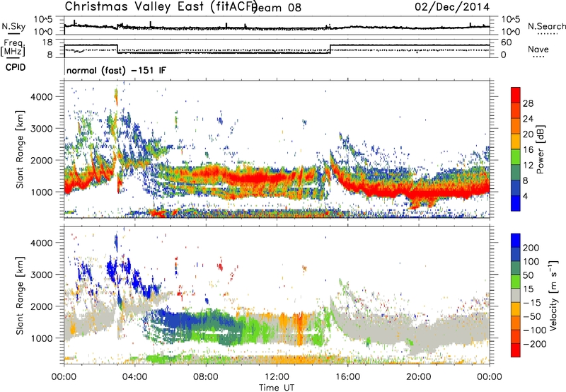
Task: Click the left '10^5' noise axis tick
Action: (x=43, y=19)
